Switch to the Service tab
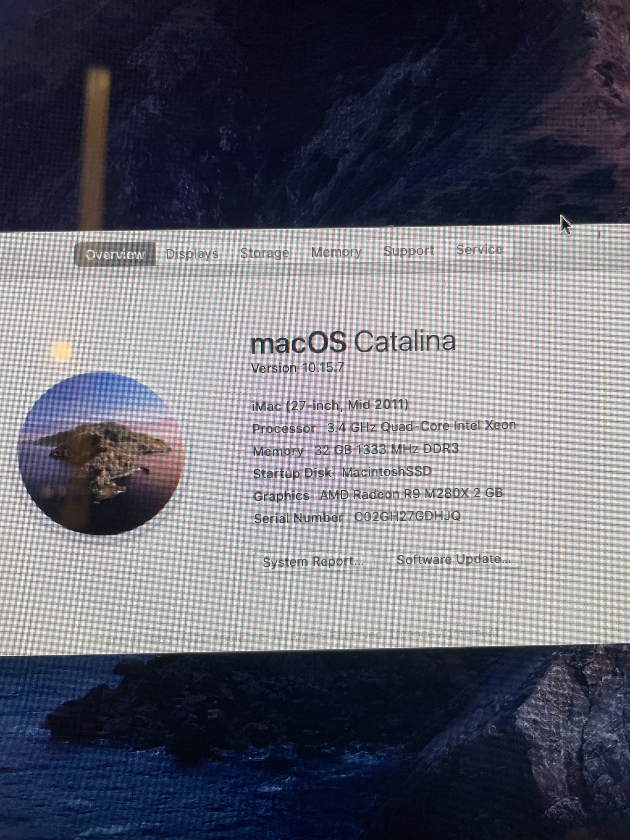The width and height of the screenshot is (630, 840). (x=479, y=249)
